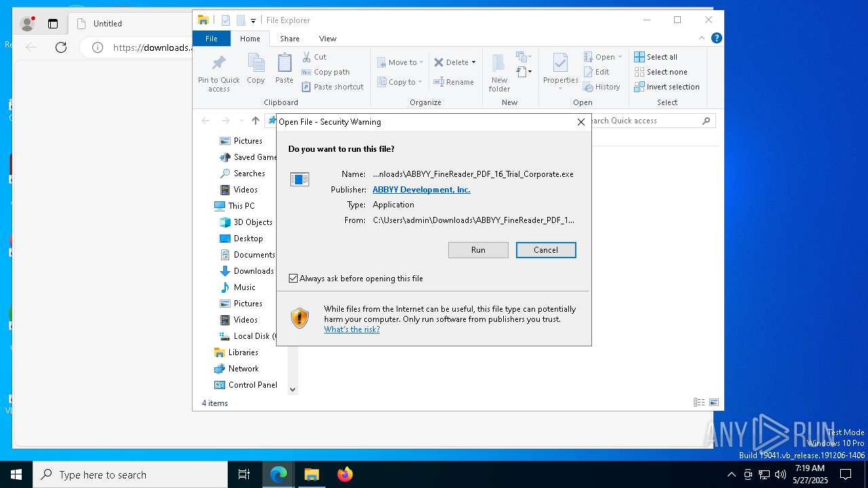
Task: Click Invert selection in ribbon
Action: coord(667,87)
